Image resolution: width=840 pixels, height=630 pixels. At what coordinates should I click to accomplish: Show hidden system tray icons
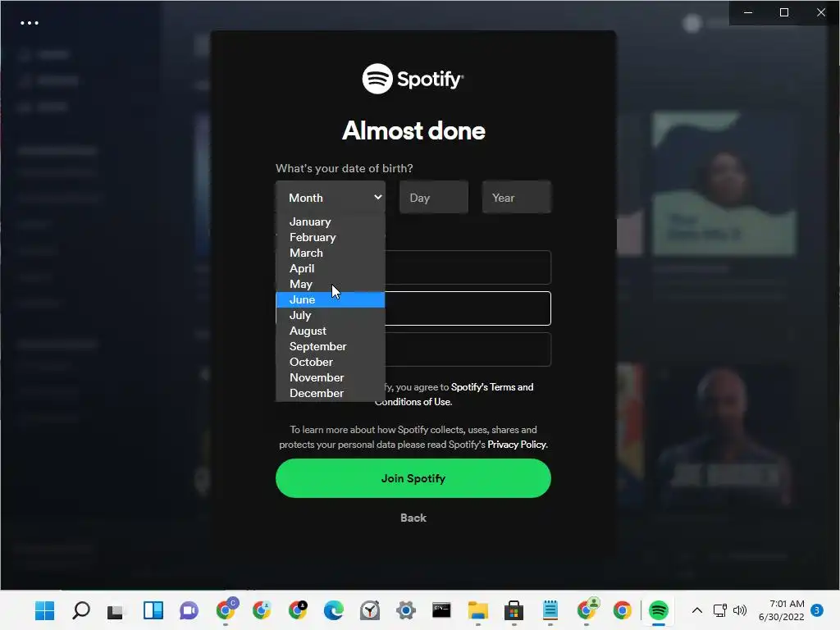697,610
